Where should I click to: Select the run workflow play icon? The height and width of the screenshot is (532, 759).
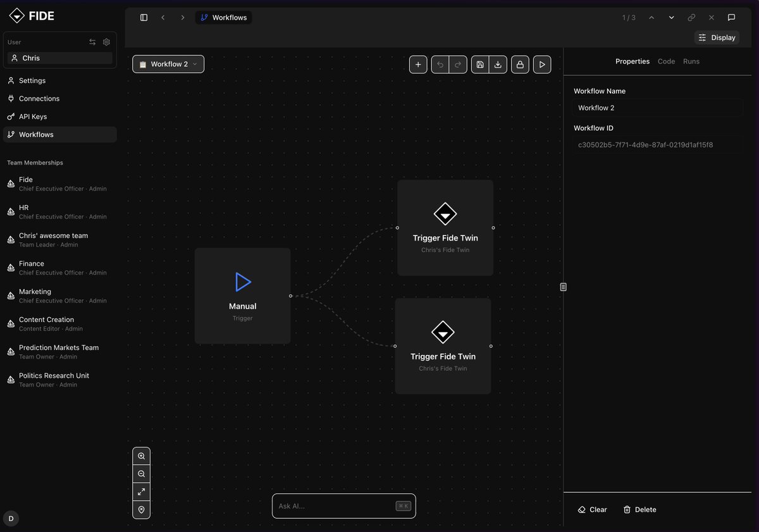542,64
